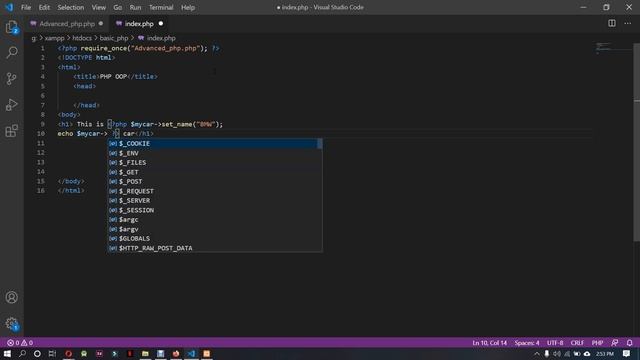
Task: Close the Advanced_php.php tab via unsaved dot
Action: pyautogui.click(x=101, y=24)
